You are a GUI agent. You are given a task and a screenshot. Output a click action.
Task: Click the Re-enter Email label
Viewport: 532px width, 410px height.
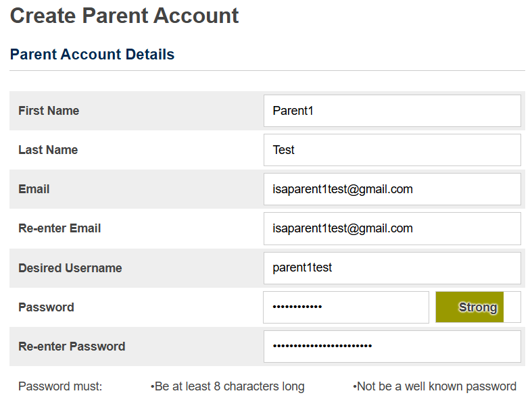point(59,228)
